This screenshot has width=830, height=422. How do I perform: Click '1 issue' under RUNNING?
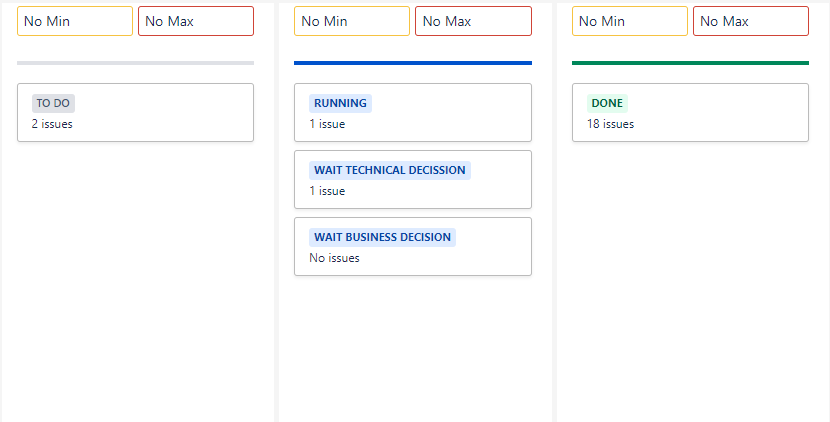327,124
